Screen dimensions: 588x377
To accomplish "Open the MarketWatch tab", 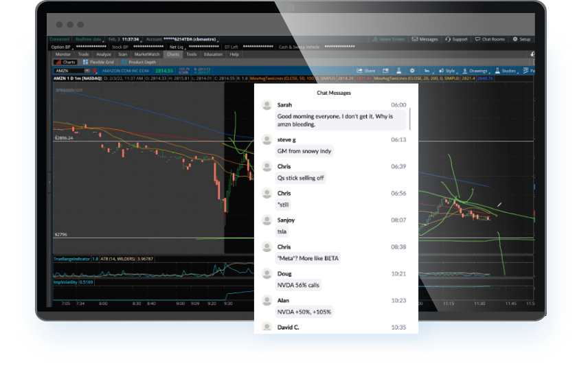I will click(x=146, y=54).
